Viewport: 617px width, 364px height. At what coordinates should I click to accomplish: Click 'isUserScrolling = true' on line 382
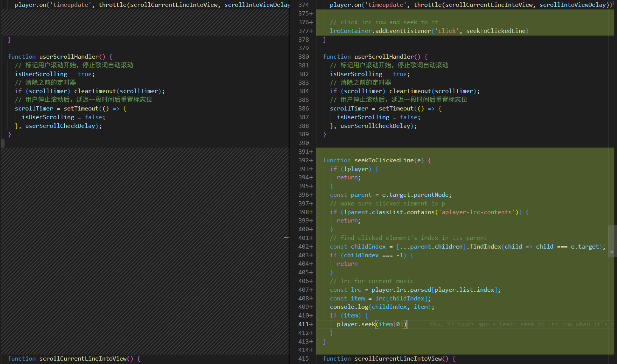pyautogui.click(x=368, y=74)
